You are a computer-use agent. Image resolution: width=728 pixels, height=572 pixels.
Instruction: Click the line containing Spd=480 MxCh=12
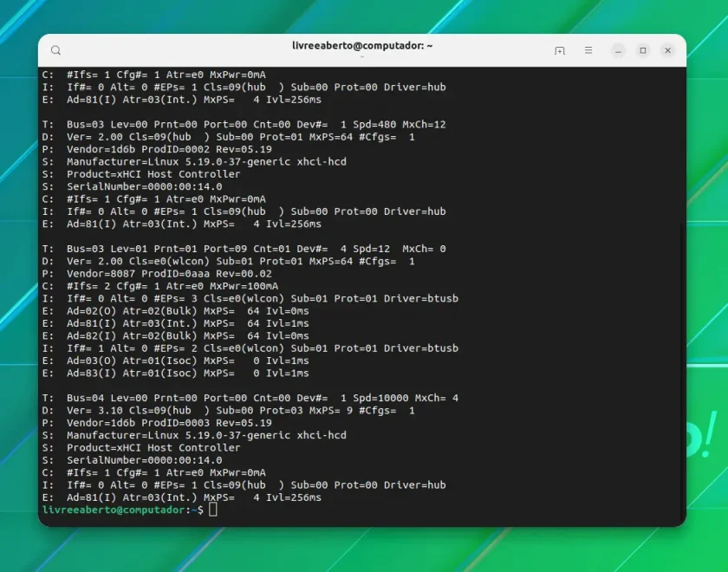click(244, 125)
